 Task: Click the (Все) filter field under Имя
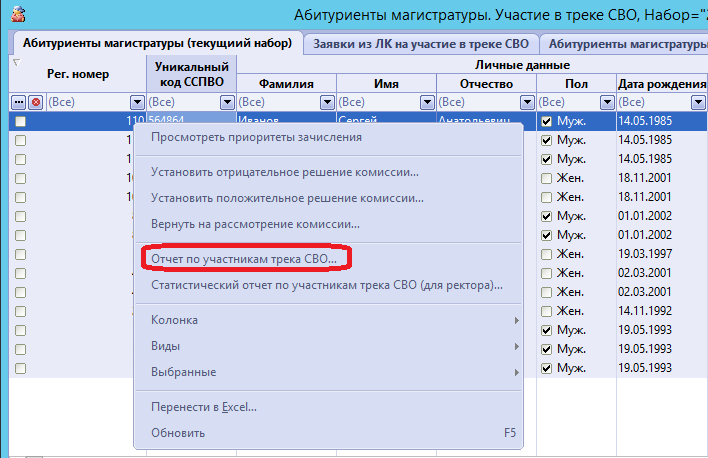tap(378, 103)
